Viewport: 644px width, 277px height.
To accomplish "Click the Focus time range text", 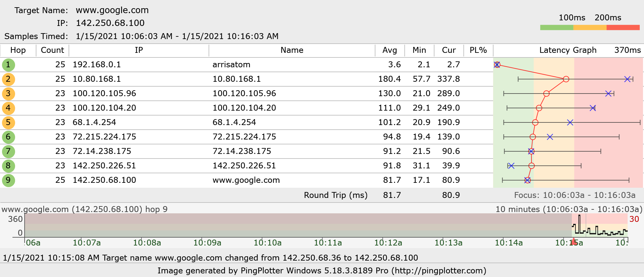I will coord(575,195).
